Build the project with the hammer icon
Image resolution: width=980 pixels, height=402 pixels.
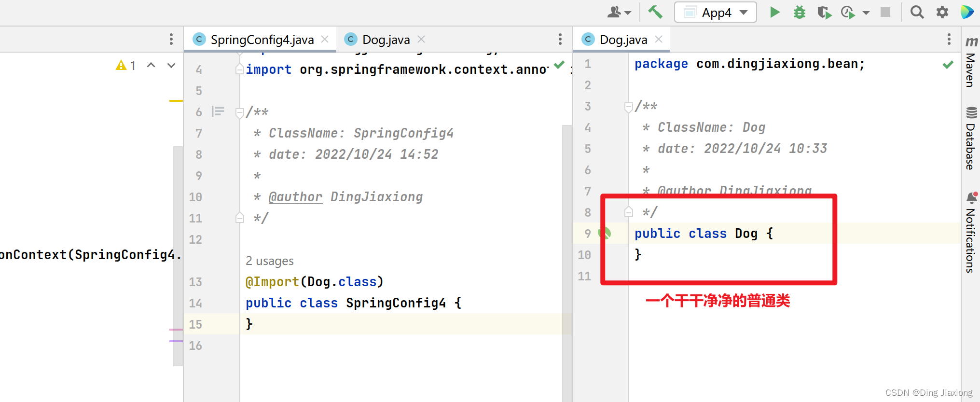(x=655, y=12)
